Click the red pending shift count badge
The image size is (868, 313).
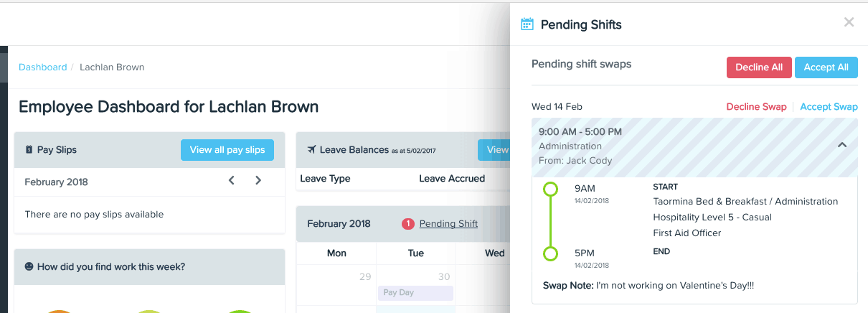coord(408,224)
